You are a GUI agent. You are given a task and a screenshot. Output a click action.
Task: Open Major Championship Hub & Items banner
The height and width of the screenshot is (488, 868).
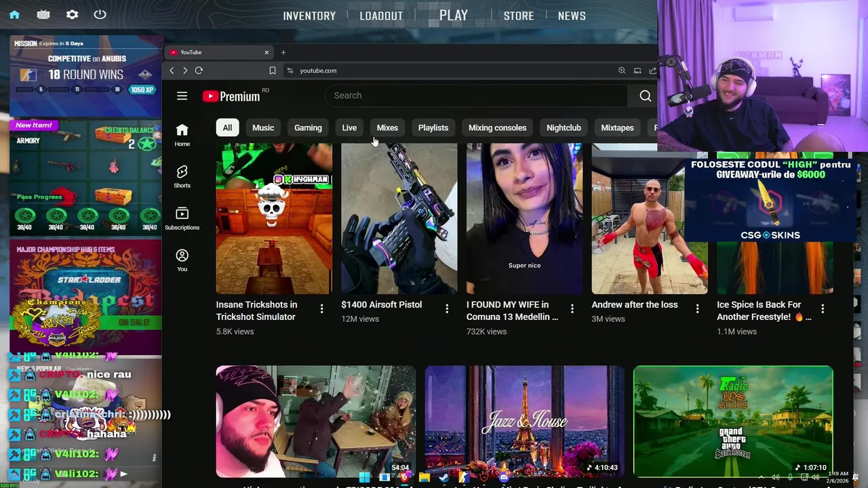(85, 297)
